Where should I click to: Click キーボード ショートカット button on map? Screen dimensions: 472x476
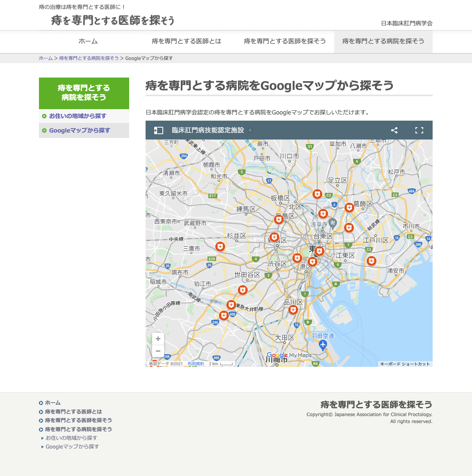[405, 364]
